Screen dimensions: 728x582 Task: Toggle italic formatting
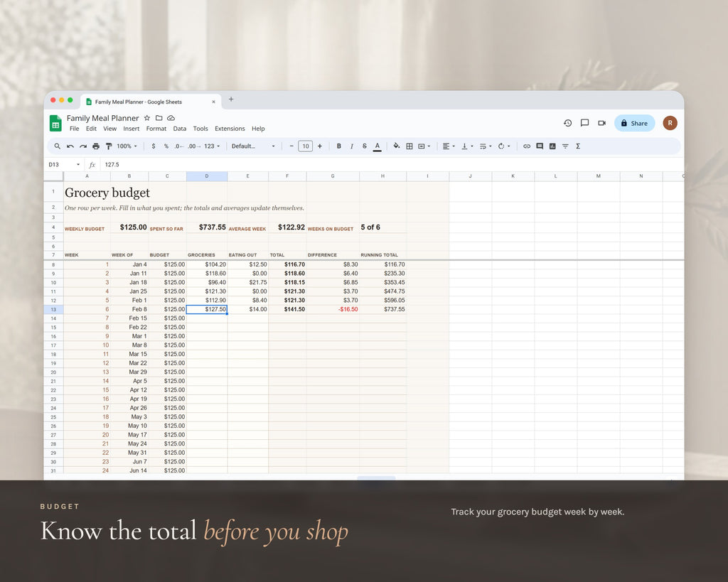click(351, 146)
